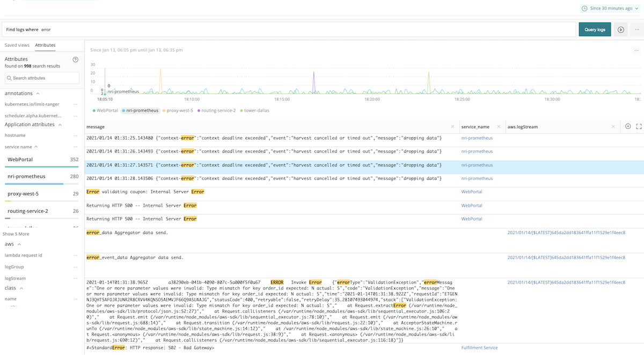Open the Since 30 minutes ago dropdown
This screenshot has width=644, height=355.
point(610,9)
